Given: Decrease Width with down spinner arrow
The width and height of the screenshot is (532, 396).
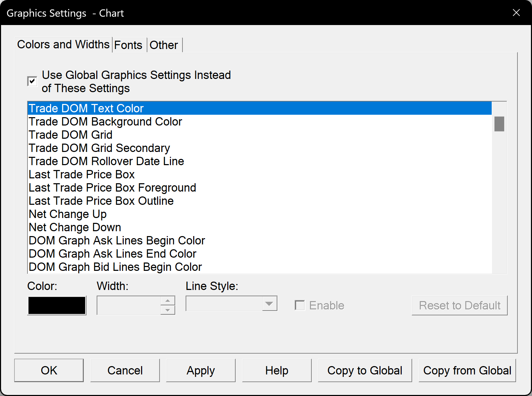Looking at the screenshot, I should 168,310.
